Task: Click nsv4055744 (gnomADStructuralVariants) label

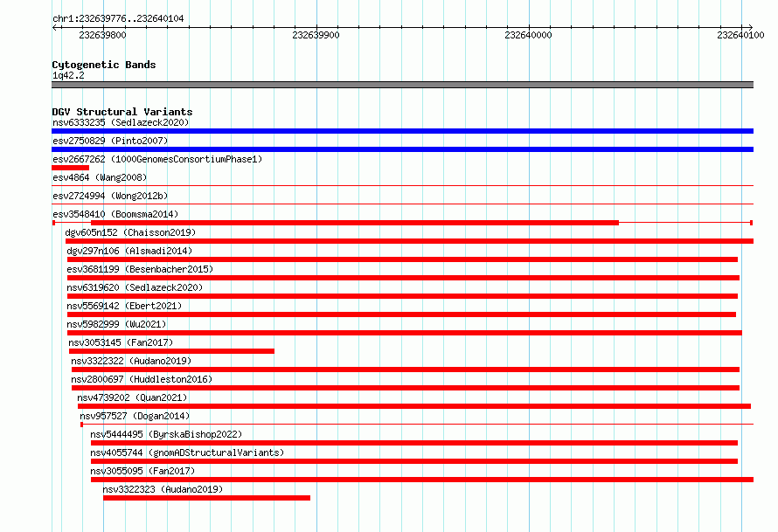Action: (x=187, y=453)
